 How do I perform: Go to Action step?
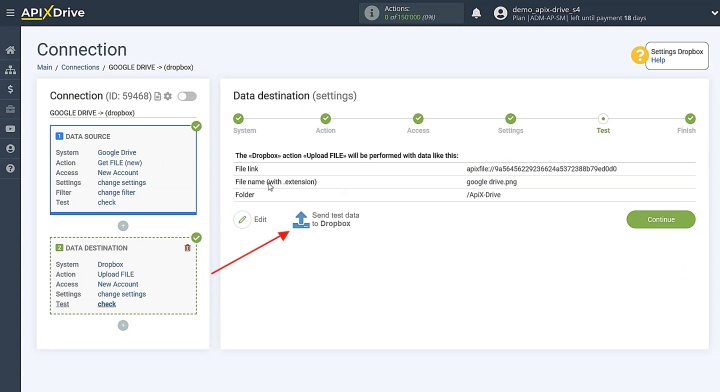tap(326, 119)
